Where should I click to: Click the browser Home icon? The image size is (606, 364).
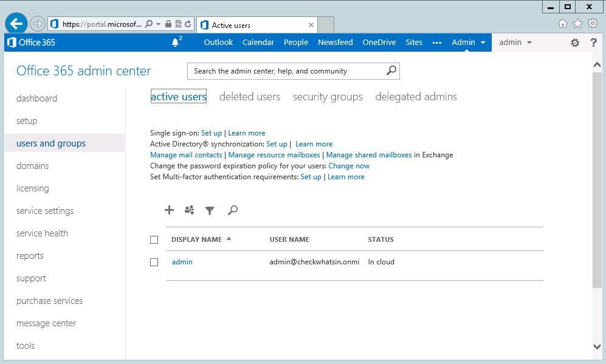coord(563,24)
